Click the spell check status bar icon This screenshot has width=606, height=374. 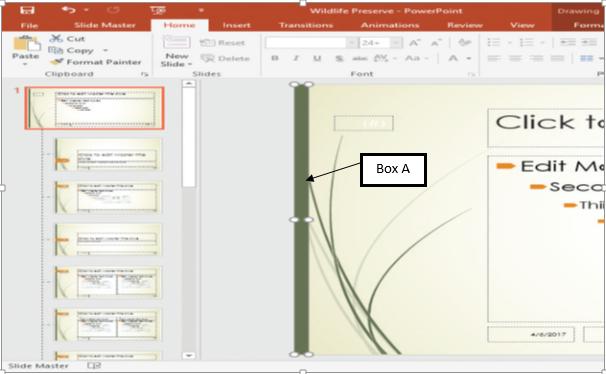click(94, 366)
